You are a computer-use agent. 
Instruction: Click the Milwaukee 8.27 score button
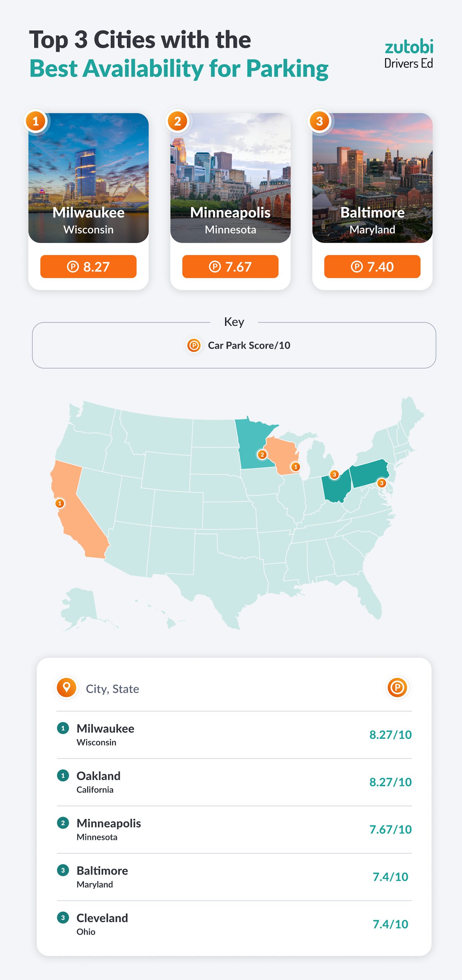tap(88, 267)
